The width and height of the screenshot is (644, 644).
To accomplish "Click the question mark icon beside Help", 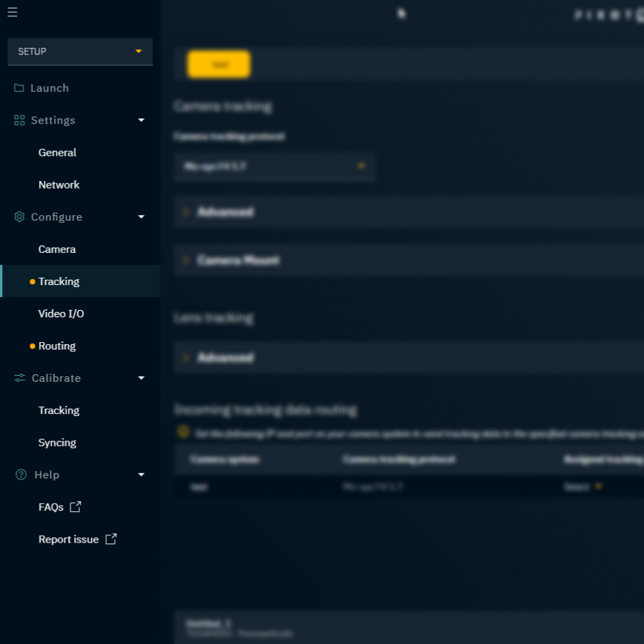I will coord(21,474).
